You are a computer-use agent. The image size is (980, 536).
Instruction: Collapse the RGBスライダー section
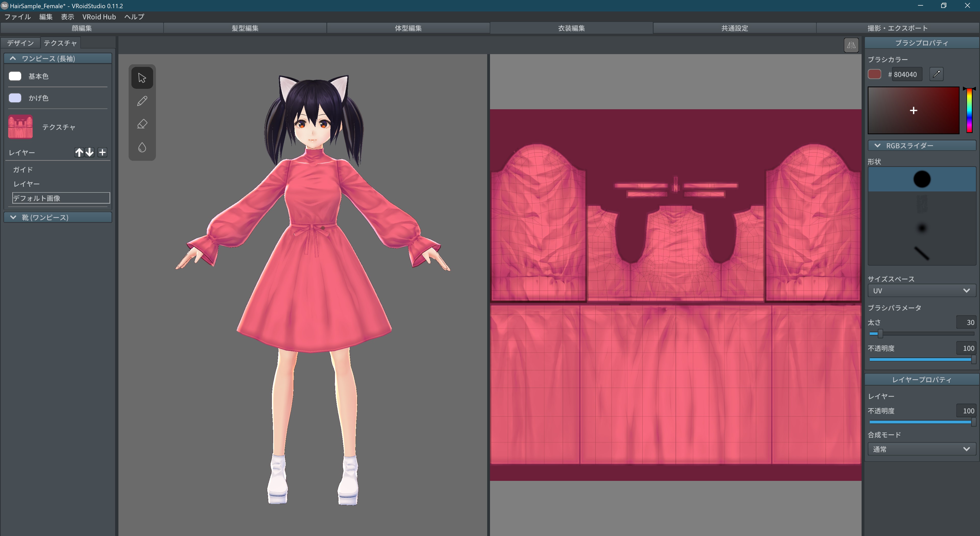coord(921,146)
